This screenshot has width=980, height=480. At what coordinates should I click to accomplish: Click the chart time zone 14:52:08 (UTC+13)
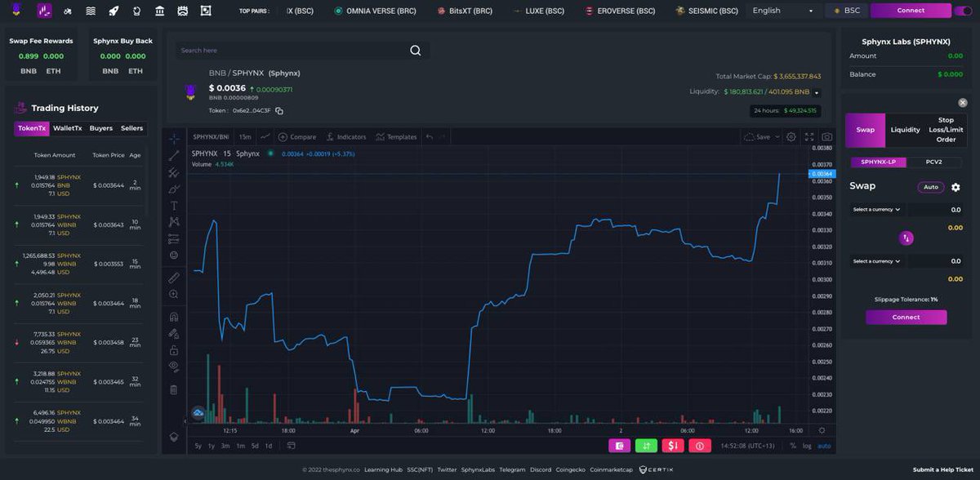749,446
